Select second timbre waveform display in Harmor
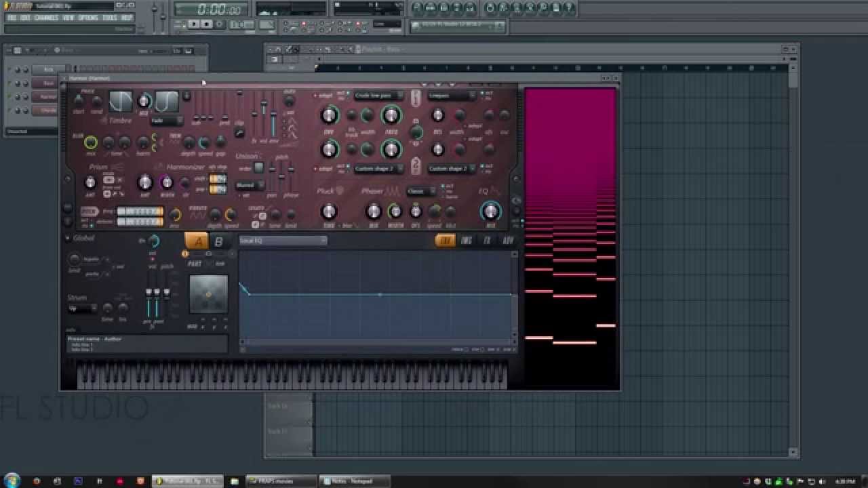This screenshot has height=488, width=868. click(x=166, y=101)
